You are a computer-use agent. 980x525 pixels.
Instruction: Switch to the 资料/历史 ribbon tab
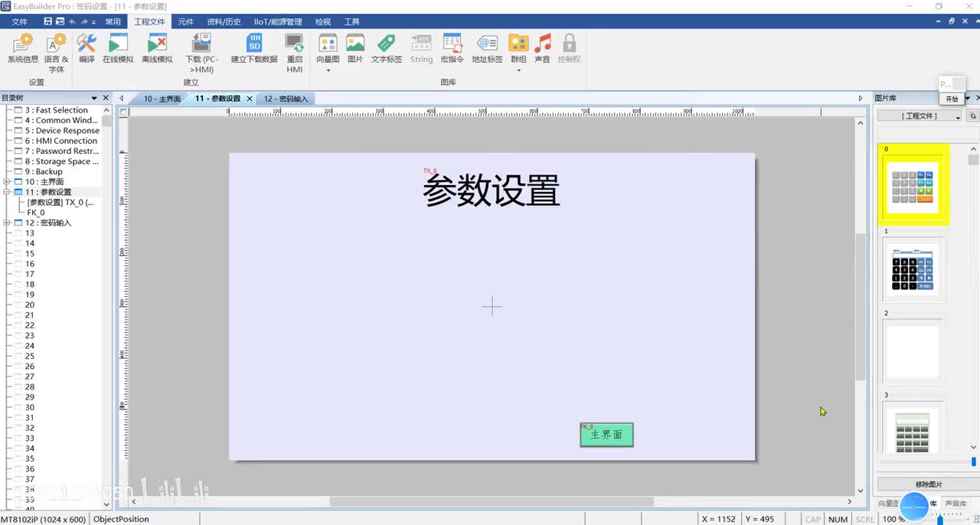coord(224,21)
